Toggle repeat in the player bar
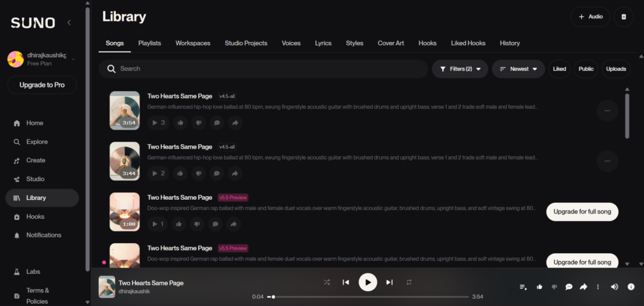 pos(409,282)
